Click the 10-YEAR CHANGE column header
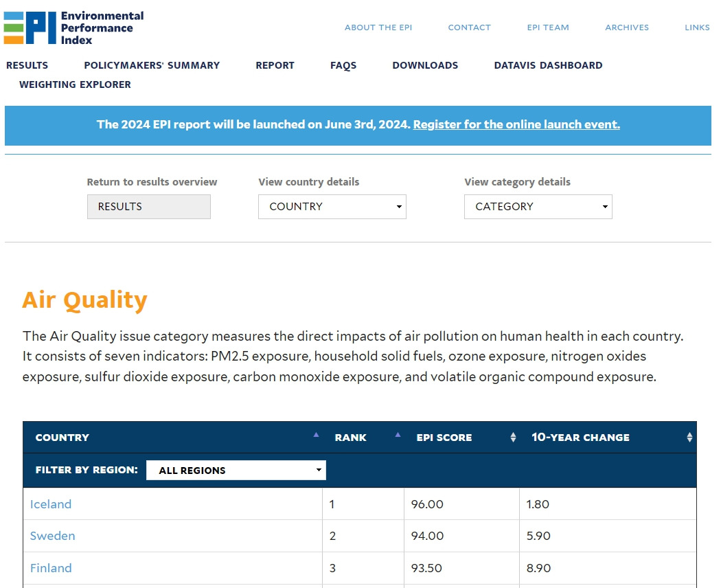 580,438
